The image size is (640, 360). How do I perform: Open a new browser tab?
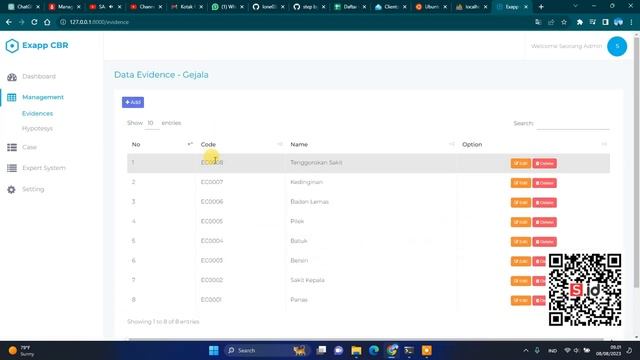541,7
